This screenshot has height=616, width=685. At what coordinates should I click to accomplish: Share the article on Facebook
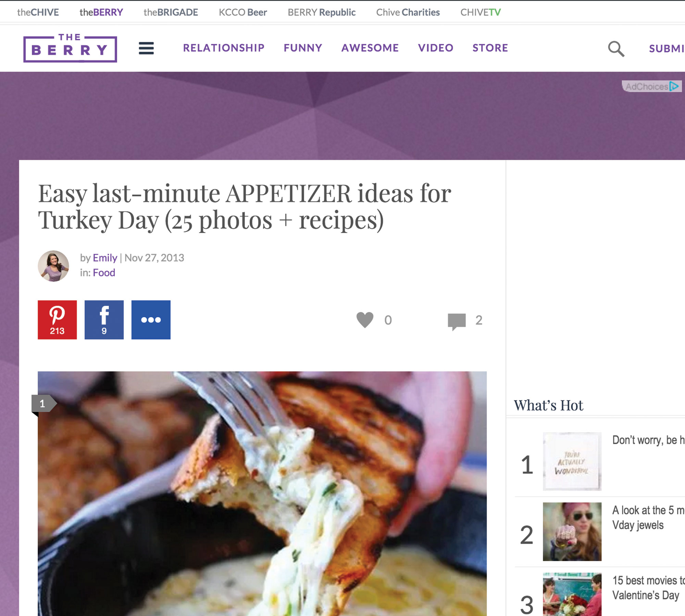tap(104, 320)
